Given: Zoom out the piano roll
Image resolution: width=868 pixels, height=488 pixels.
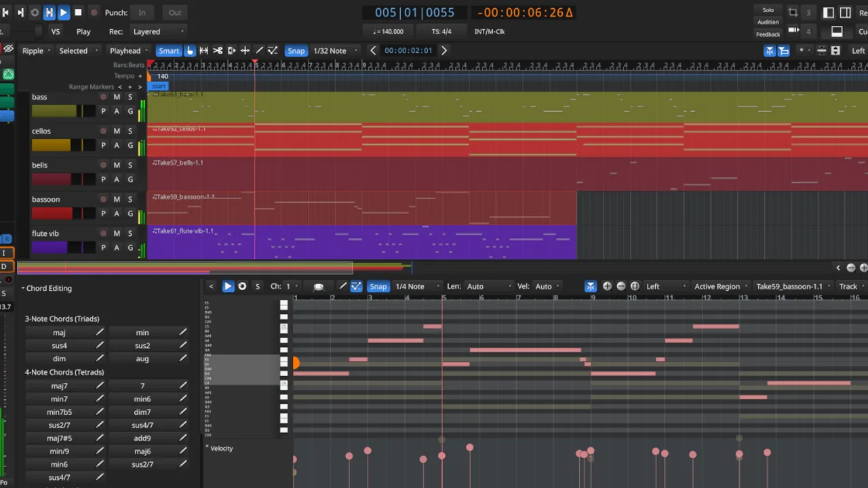Looking at the screenshot, I should tap(621, 286).
